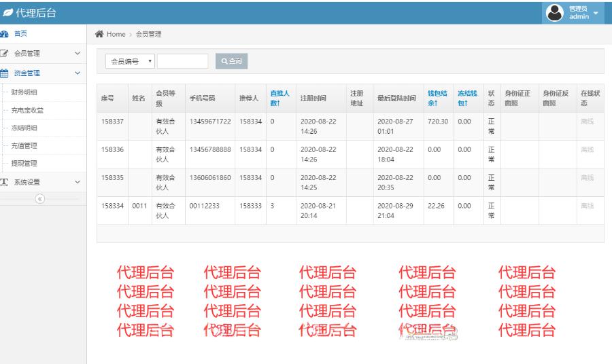Open 提现管理 submenu item
Viewport: 612px width, 364px height.
click(x=24, y=163)
